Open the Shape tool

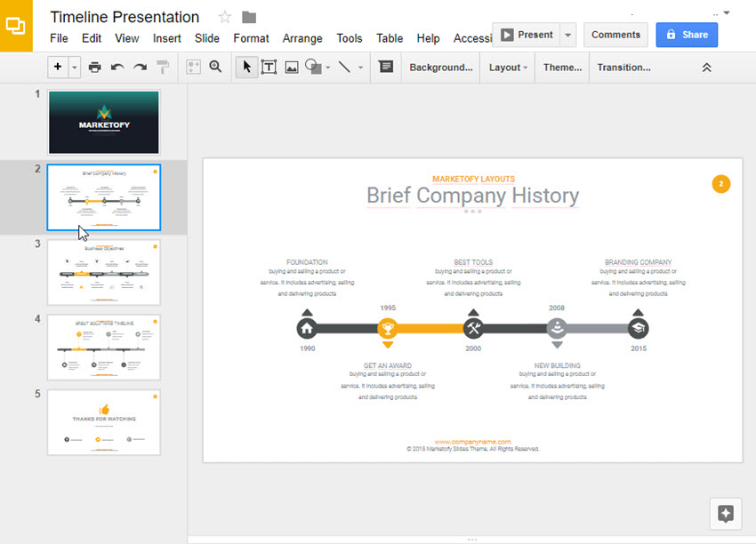[x=314, y=67]
